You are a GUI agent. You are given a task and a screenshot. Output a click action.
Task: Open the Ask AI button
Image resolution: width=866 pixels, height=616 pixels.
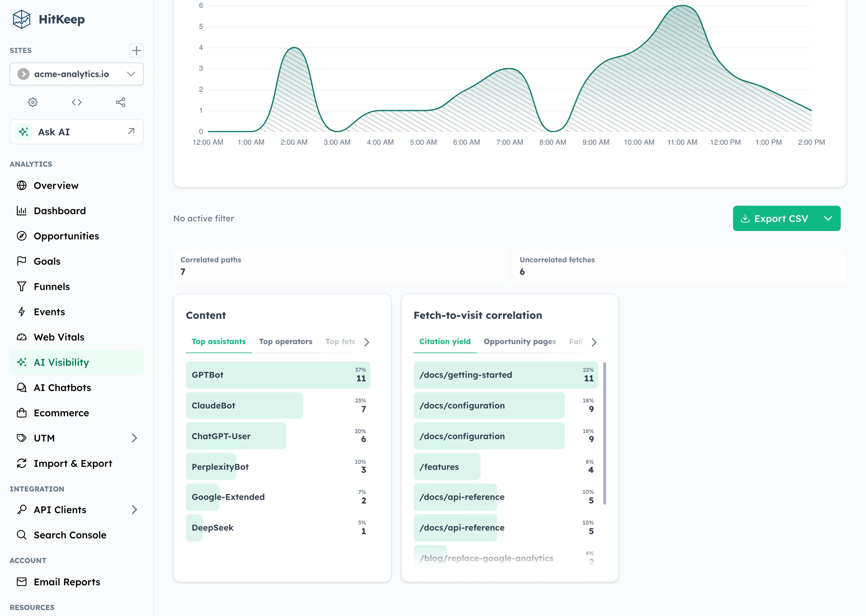click(77, 132)
